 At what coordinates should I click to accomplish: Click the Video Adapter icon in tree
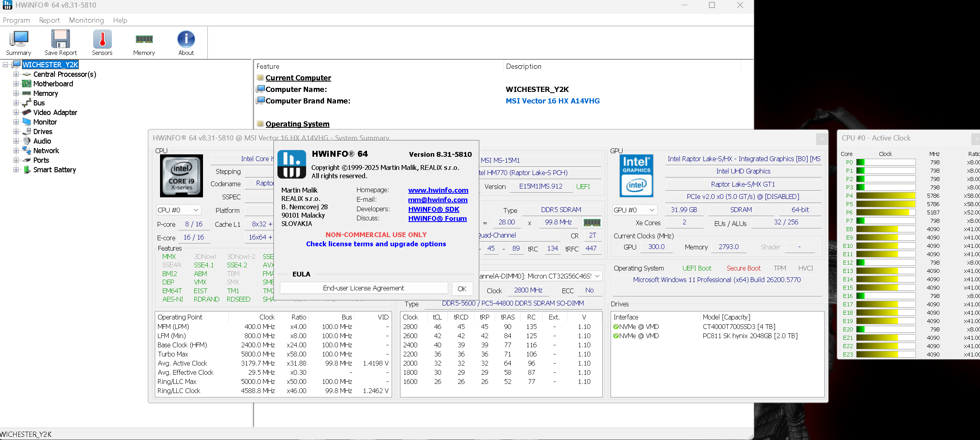27,113
